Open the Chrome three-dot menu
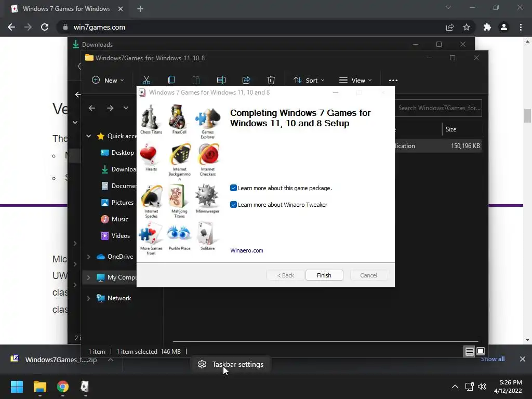The image size is (532, 399). coord(521,27)
